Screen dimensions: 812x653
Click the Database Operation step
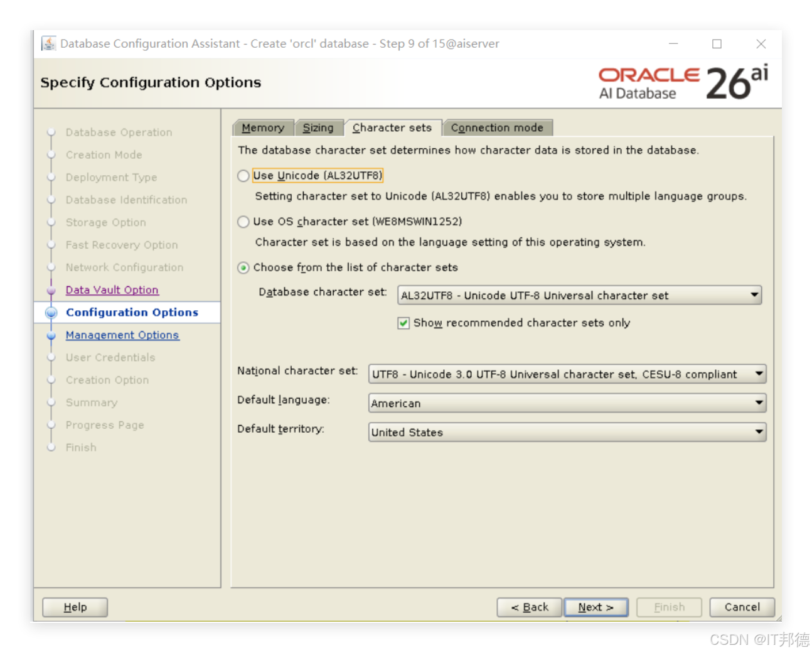coord(119,132)
